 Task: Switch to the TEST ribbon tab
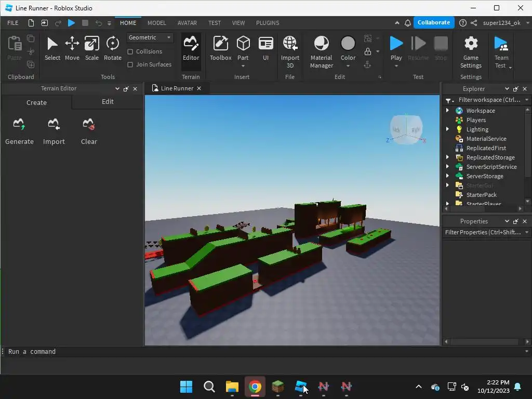pyautogui.click(x=215, y=23)
